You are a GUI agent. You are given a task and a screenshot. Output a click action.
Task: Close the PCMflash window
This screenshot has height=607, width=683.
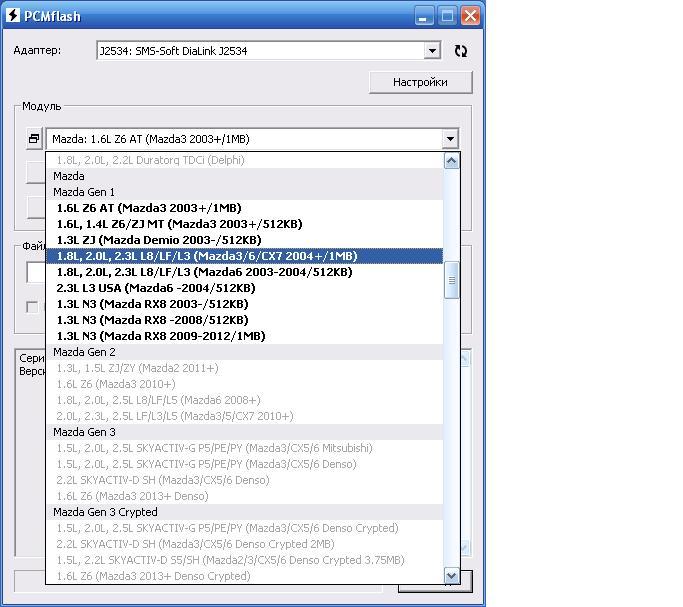(x=470, y=16)
